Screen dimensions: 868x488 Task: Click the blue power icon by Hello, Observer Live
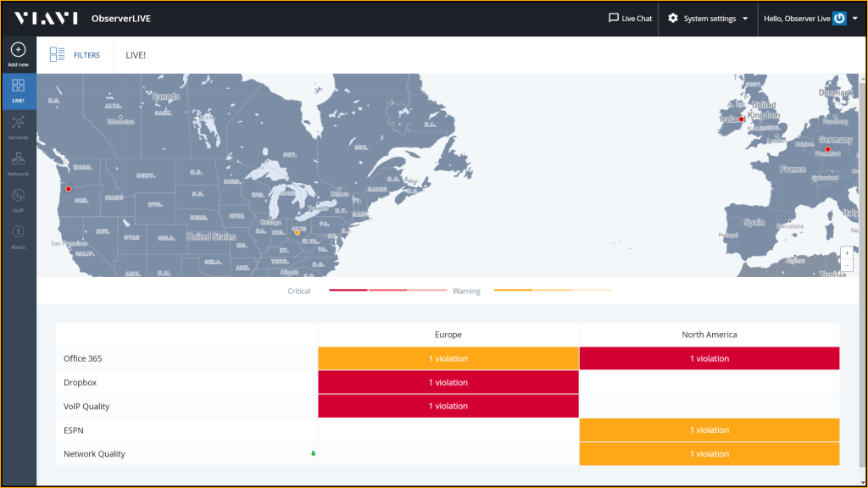point(839,19)
